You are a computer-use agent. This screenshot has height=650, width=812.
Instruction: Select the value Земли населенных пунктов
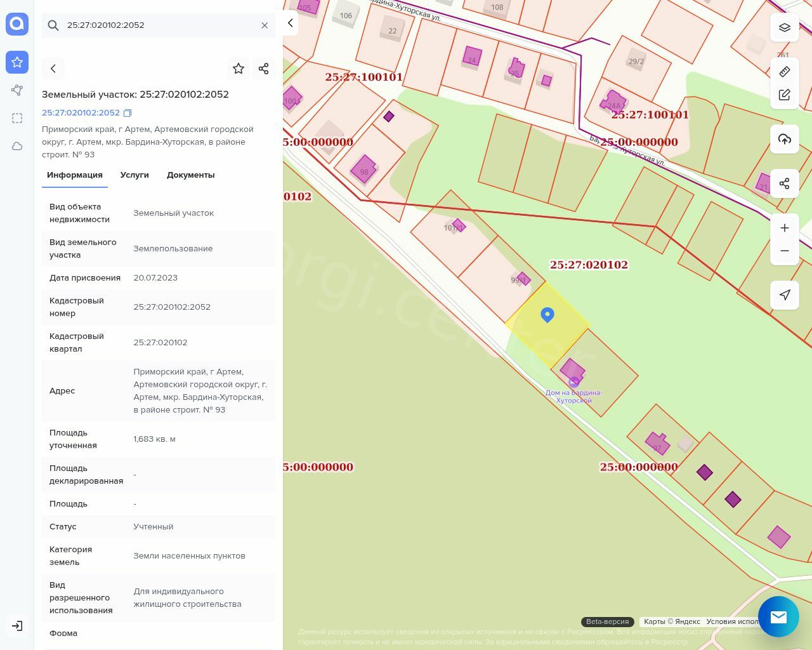point(189,556)
